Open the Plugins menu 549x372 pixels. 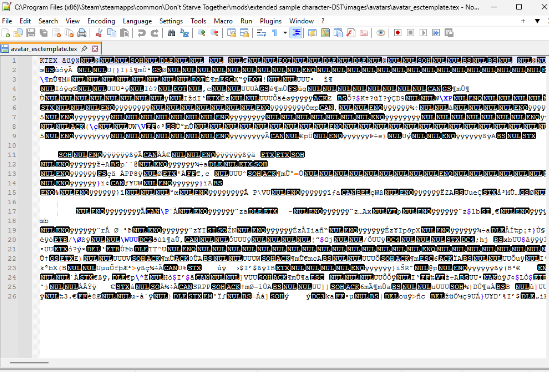pos(271,21)
